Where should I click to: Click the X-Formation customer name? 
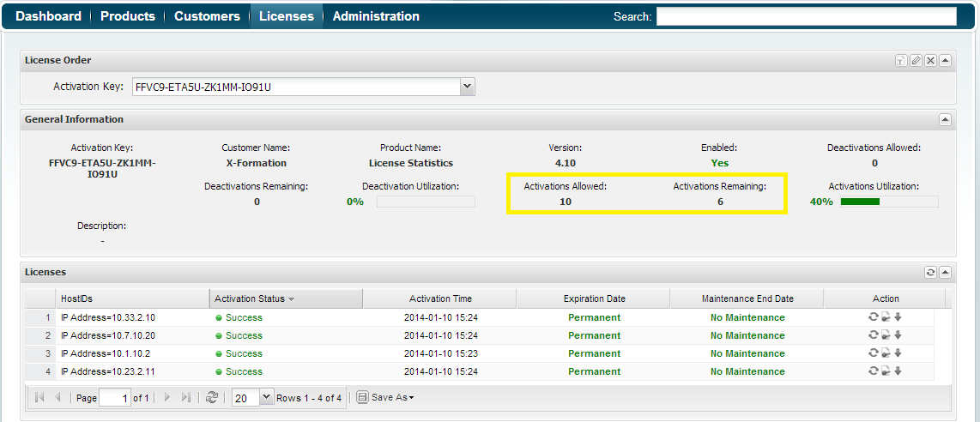coord(257,163)
